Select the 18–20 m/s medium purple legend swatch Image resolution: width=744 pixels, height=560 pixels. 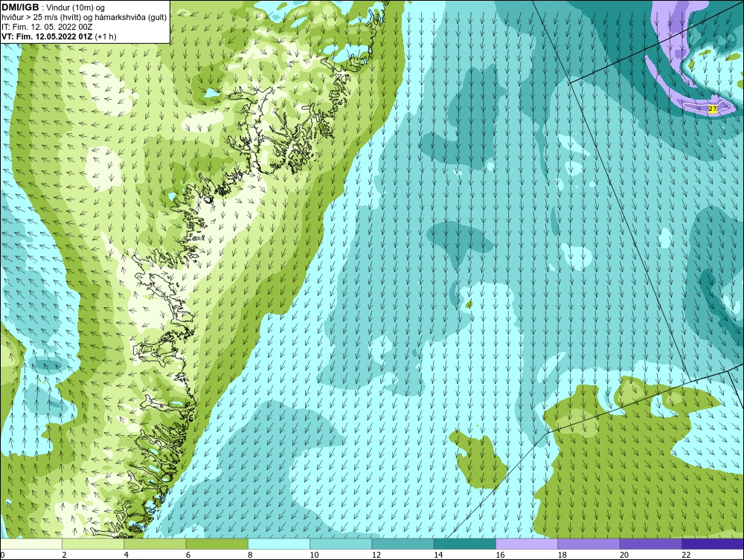pyautogui.click(x=589, y=544)
